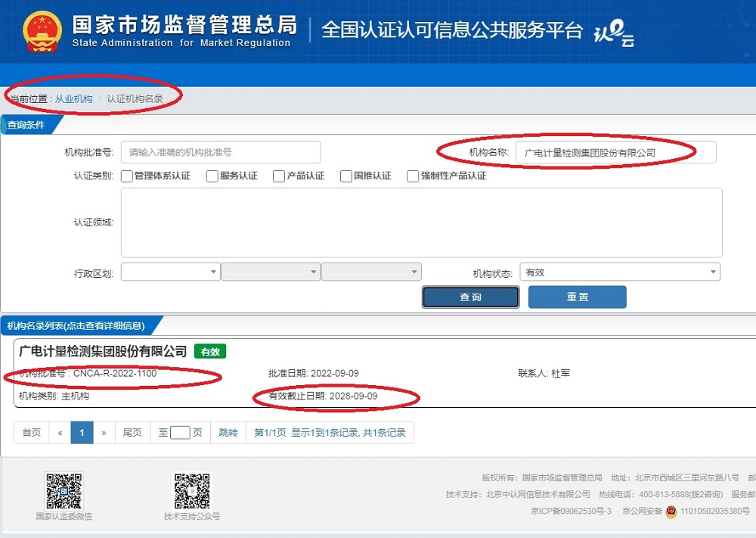Image resolution: width=756 pixels, height=538 pixels.
Task: Go to next page with » arrow
Action: tap(104, 433)
